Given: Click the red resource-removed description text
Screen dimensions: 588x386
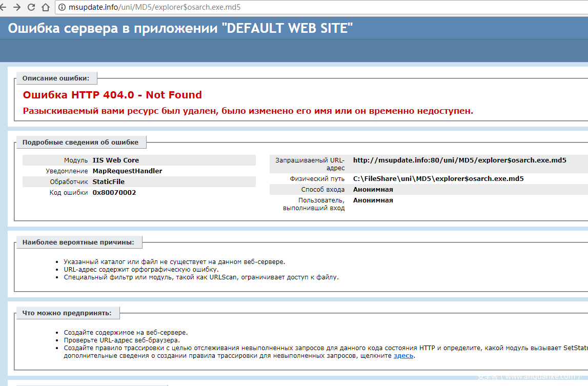Looking at the screenshot, I should tap(248, 111).
